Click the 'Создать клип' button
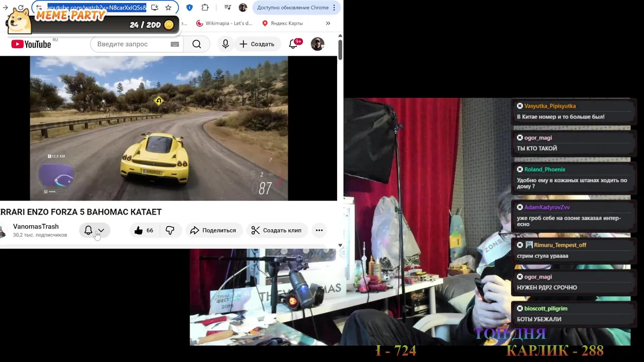 [x=277, y=230]
